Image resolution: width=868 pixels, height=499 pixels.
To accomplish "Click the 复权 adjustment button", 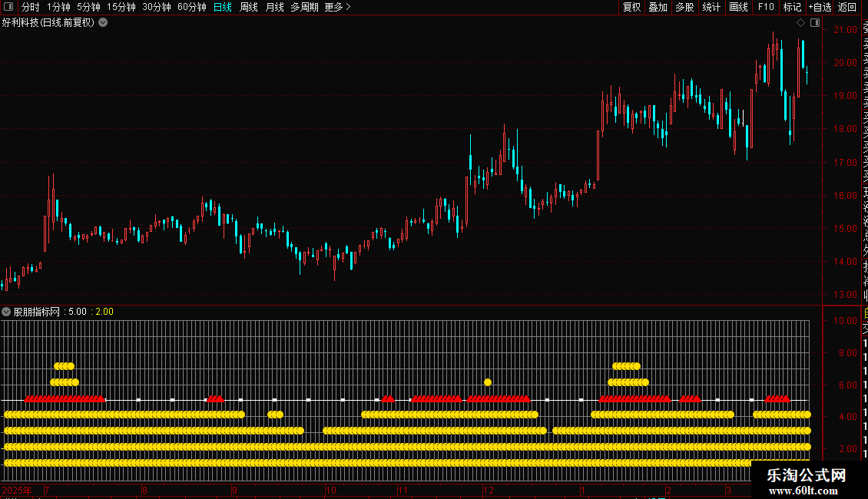I will [631, 7].
